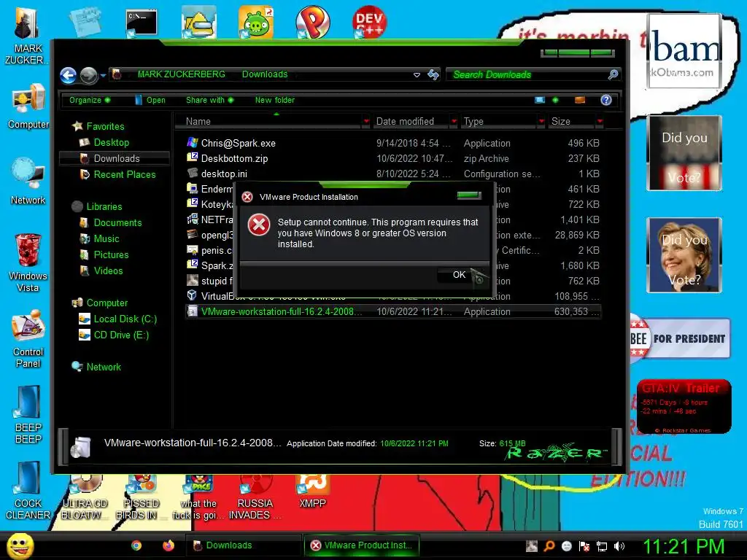Screen dimensions: 747x560
Task: Open the Size column filter dropdown
Action: [x=600, y=122]
